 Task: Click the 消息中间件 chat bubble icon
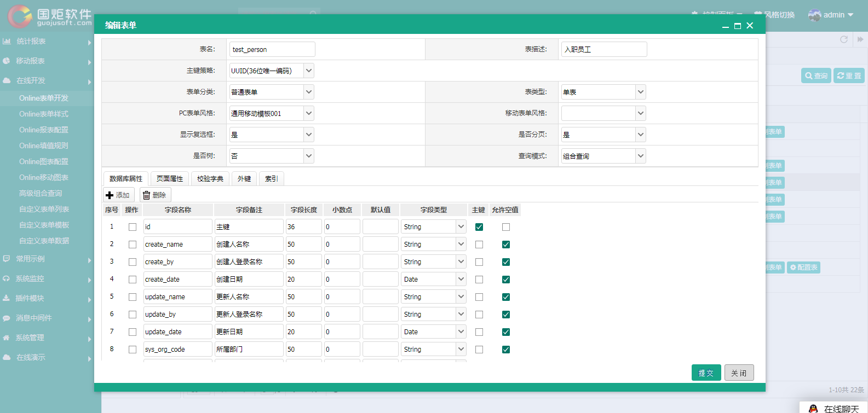(x=7, y=318)
